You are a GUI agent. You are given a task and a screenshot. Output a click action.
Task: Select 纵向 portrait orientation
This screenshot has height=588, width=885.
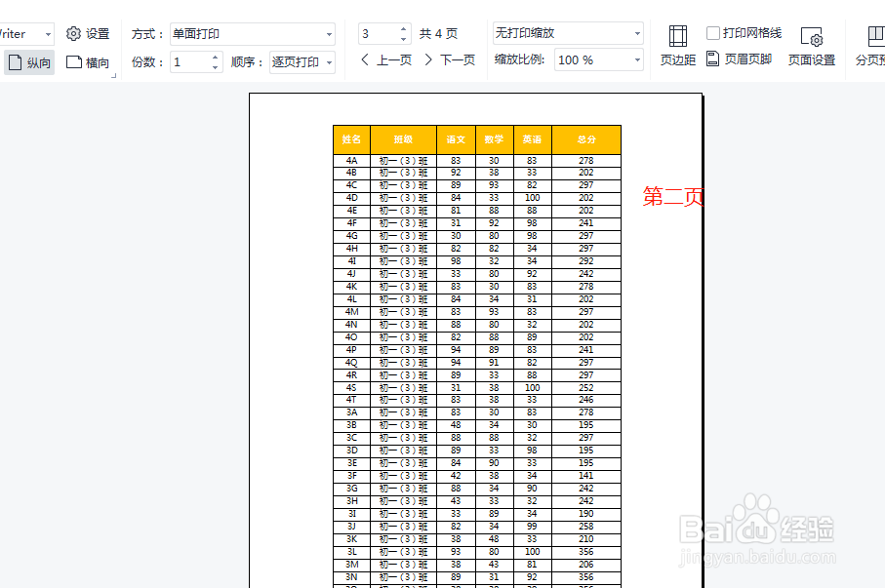pyautogui.click(x=29, y=62)
